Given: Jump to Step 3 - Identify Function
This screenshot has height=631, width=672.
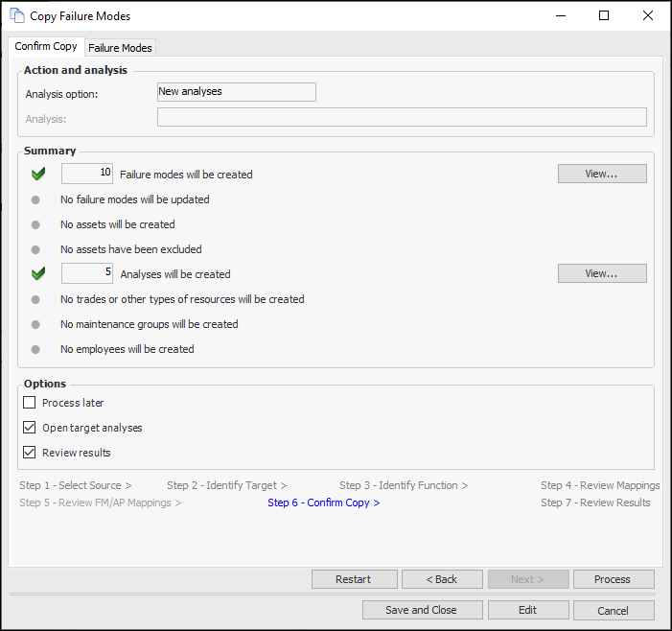Looking at the screenshot, I should [x=404, y=485].
